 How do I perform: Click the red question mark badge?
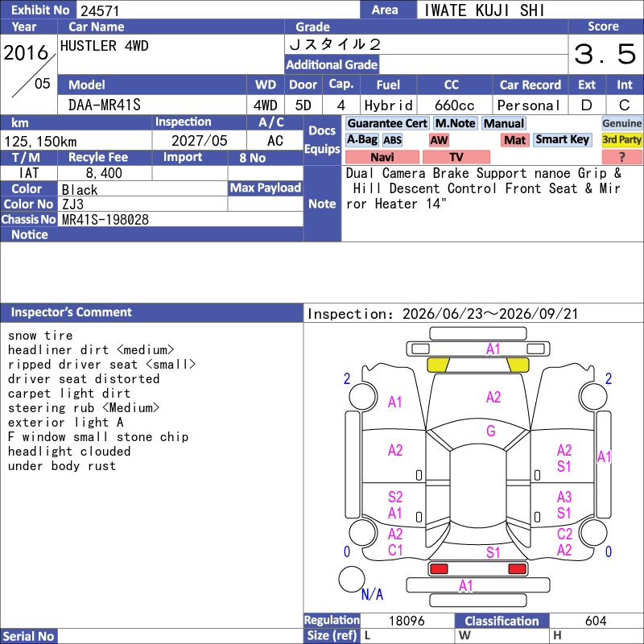[621, 157]
